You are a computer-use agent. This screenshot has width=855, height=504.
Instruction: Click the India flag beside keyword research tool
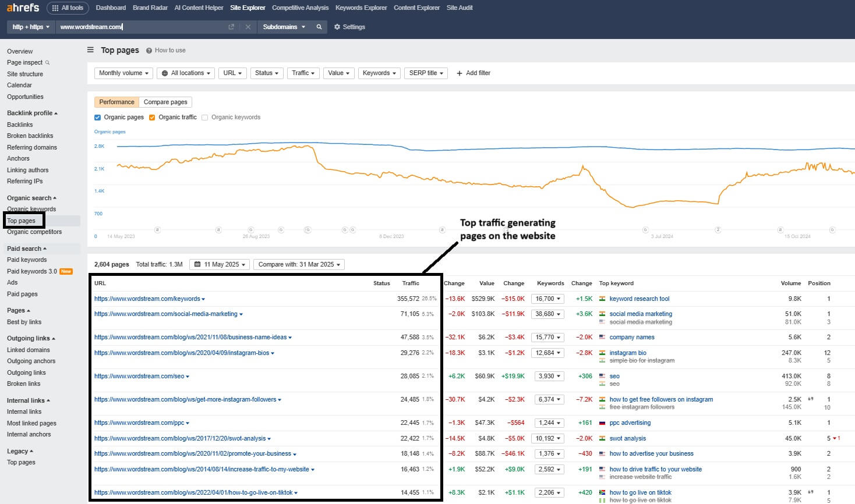[x=602, y=299]
